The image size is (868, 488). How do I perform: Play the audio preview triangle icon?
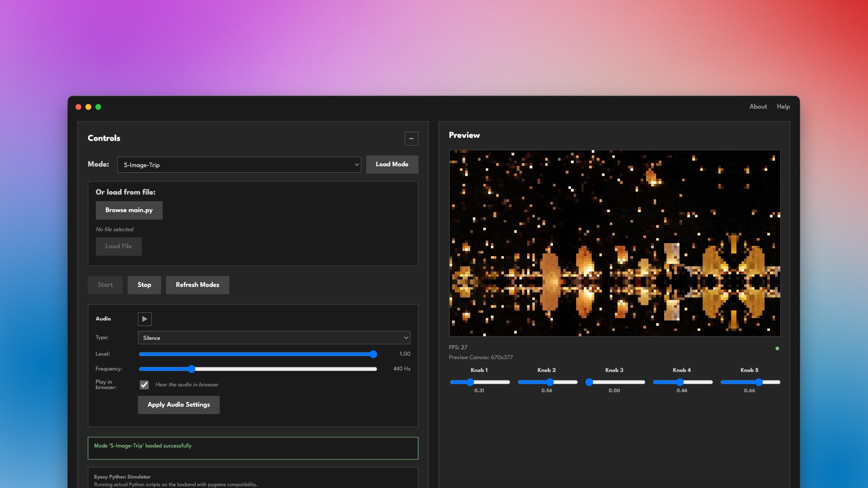pos(145,319)
